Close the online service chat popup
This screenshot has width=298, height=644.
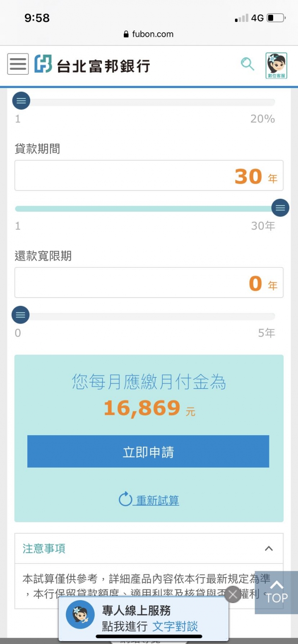click(233, 594)
